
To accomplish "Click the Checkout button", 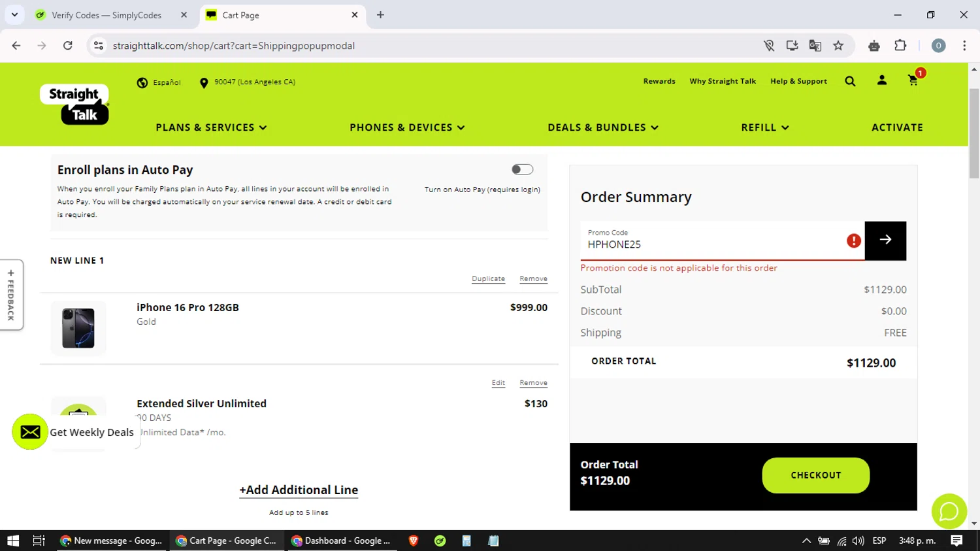I will point(815,475).
